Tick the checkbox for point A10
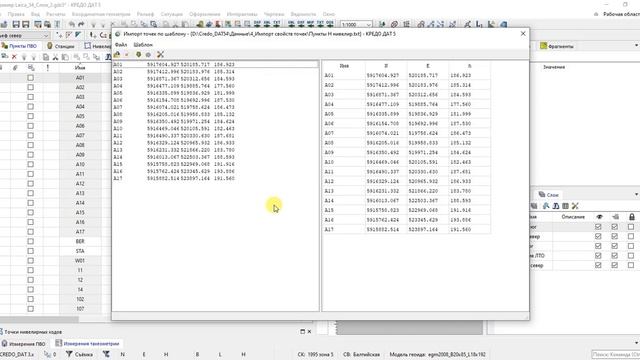Screen dimensions: 640x360 pyautogui.click(x=31, y=164)
